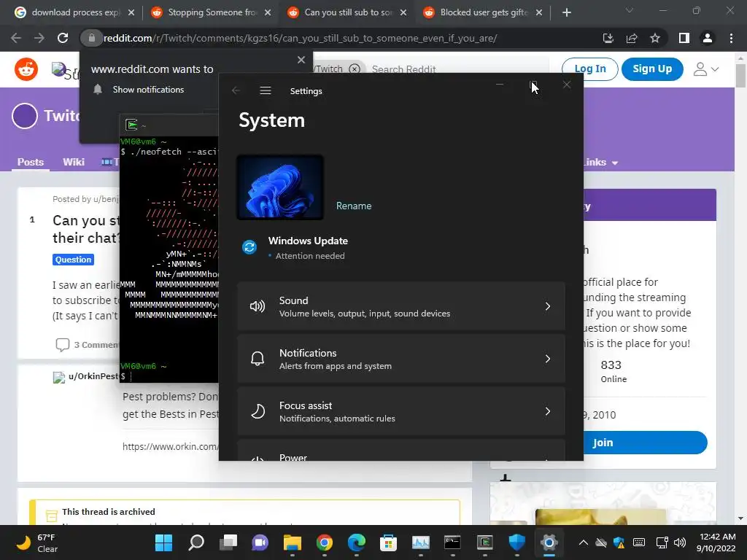Click the Chrome address bar URL
This screenshot has width=747, height=560.
point(300,38)
